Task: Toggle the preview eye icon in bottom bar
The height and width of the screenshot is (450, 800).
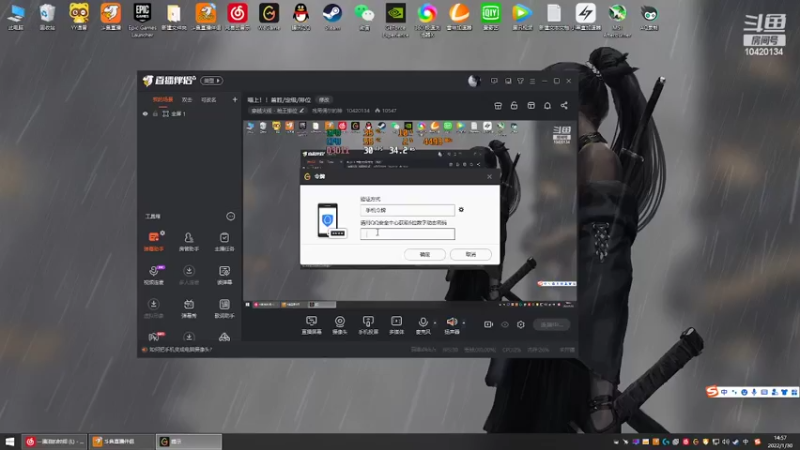Action: [x=505, y=324]
